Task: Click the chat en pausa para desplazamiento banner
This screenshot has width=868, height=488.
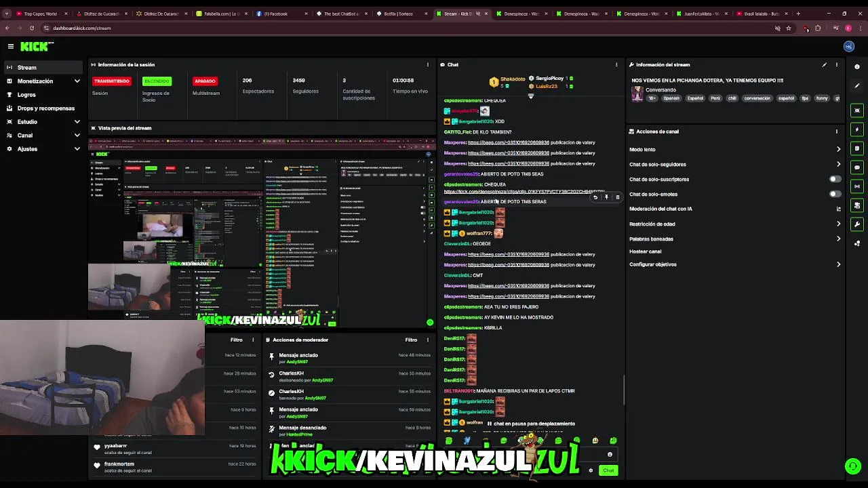Action: pos(531,424)
